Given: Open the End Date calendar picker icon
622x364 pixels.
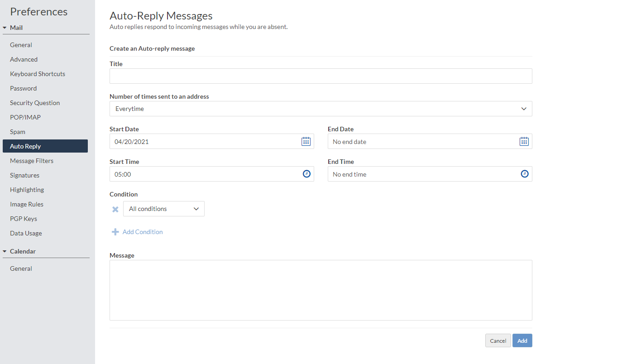Looking at the screenshot, I should 524,141.
